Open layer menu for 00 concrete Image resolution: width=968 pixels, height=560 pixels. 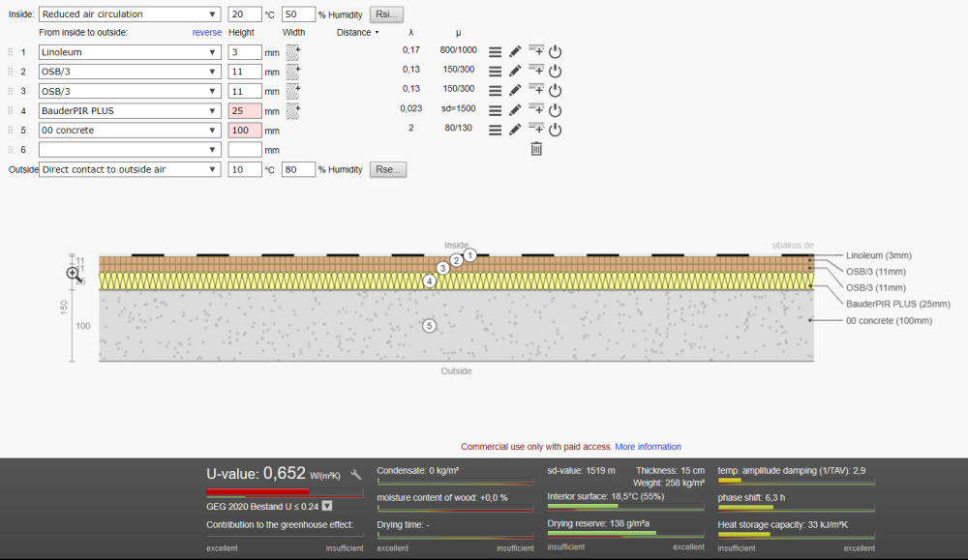(x=495, y=131)
